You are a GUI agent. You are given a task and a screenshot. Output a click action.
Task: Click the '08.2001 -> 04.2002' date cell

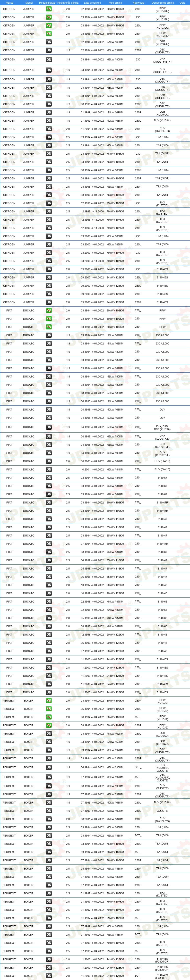click(x=92, y=819)
